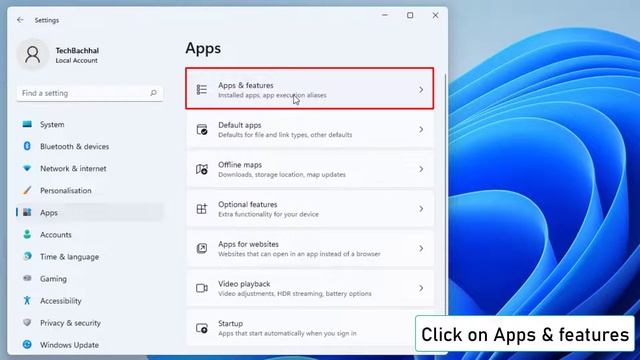Close the Settings window

coord(435,15)
